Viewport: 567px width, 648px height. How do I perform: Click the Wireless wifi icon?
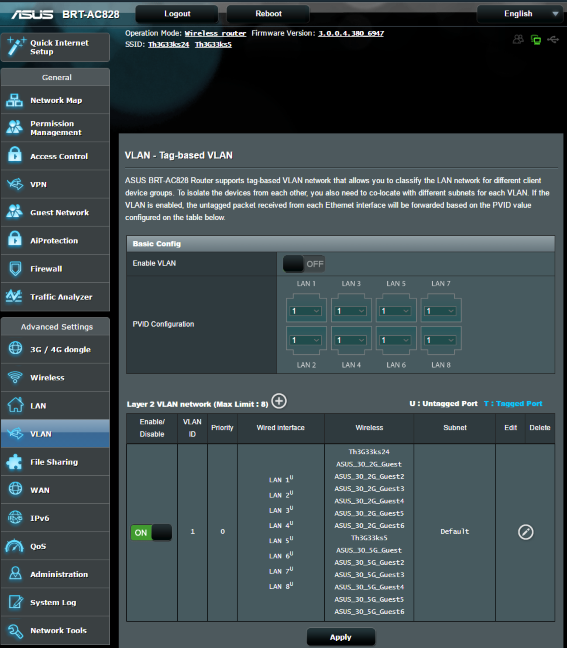point(15,377)
